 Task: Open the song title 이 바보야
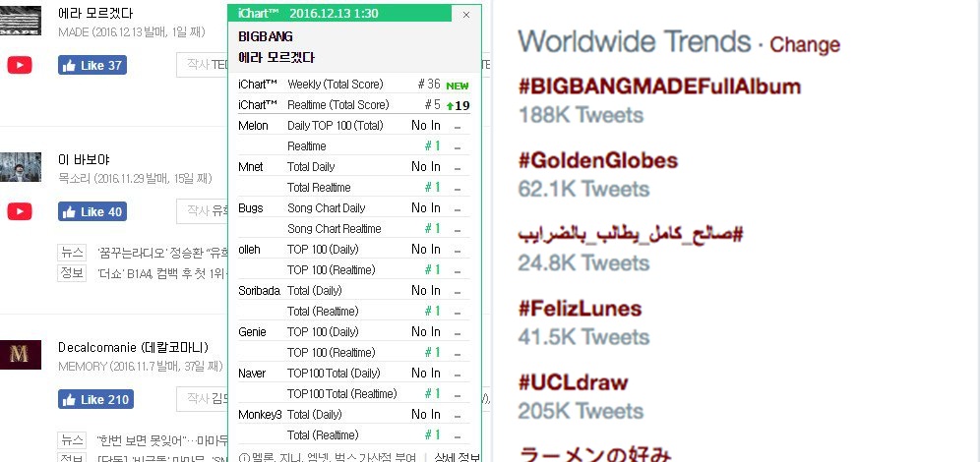click(x=84, y=158)
